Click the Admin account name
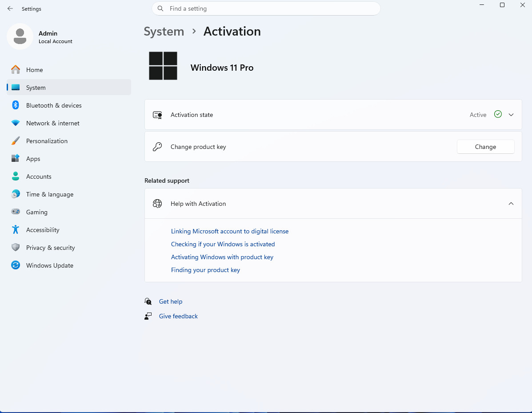Screen dimensions: 532x413 pos(48,33)
